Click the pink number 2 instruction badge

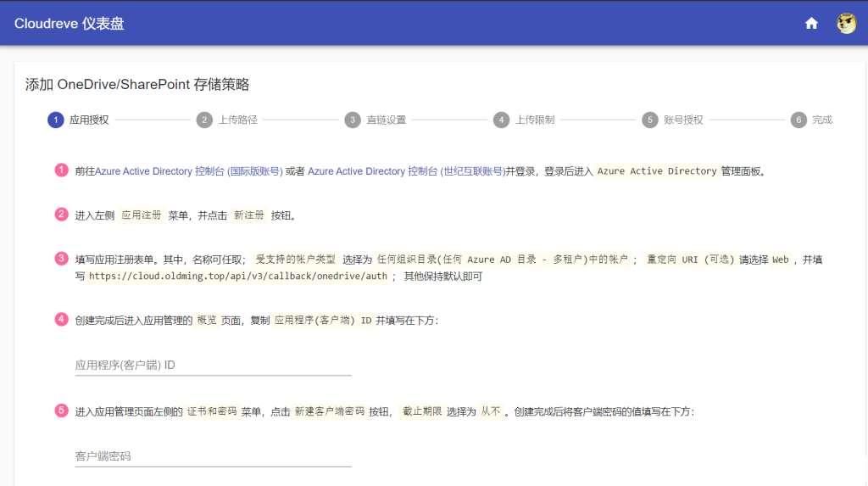pyautogui.click(x=62, y=215)
